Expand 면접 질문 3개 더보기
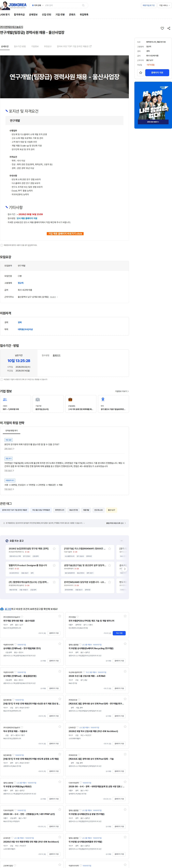172x868 pixels. pos(9,449)
